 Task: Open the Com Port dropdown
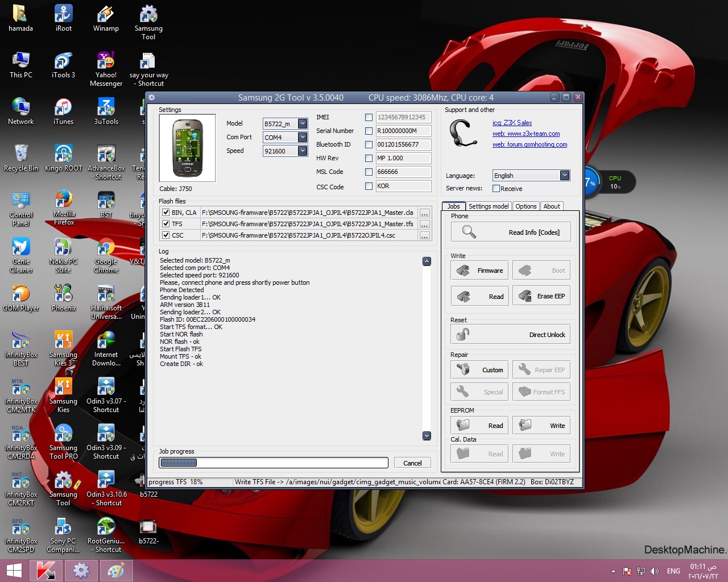tap(303, 137)
